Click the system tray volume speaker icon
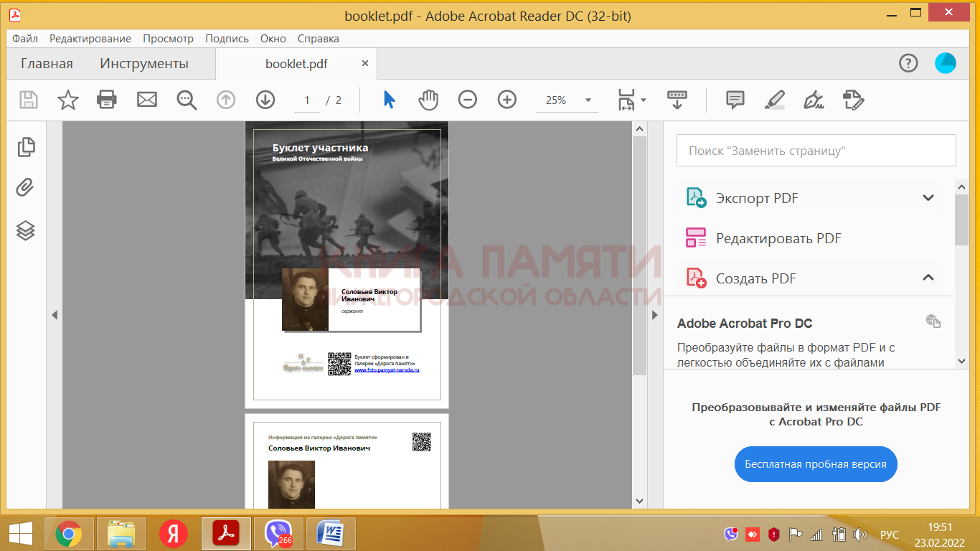This screenshot has width=980, height=551. click(859, 534)
